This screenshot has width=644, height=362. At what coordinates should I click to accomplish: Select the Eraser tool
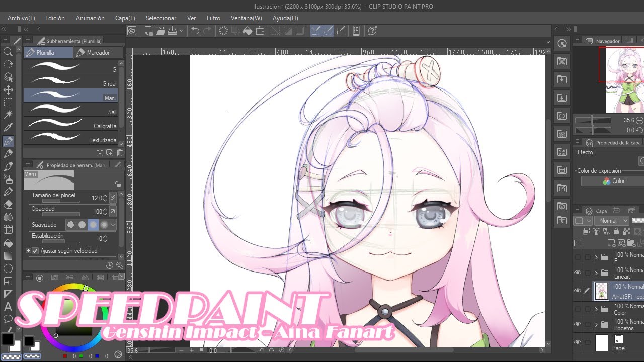[8, 204]
